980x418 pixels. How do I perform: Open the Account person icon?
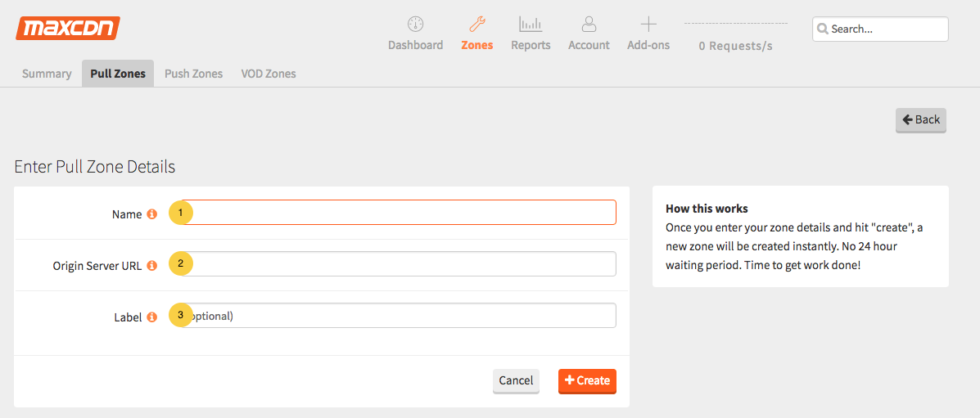[589, 25]
